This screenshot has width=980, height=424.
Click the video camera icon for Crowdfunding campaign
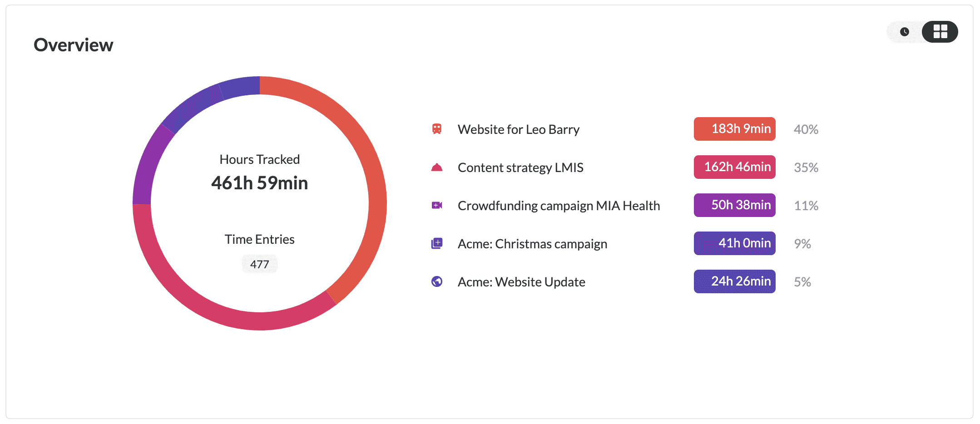436,206
